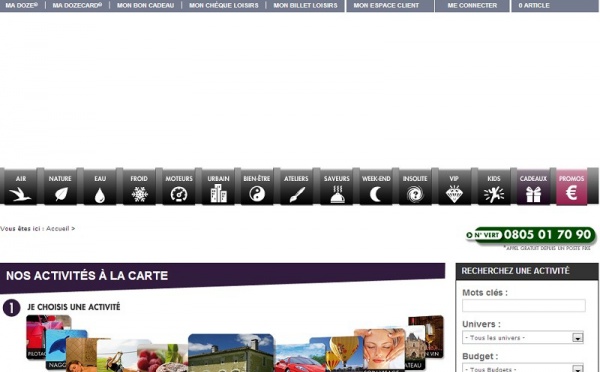600x372 pixels.
Task: Open the MA DOZE menu item
Action: (x=21, y=5)
